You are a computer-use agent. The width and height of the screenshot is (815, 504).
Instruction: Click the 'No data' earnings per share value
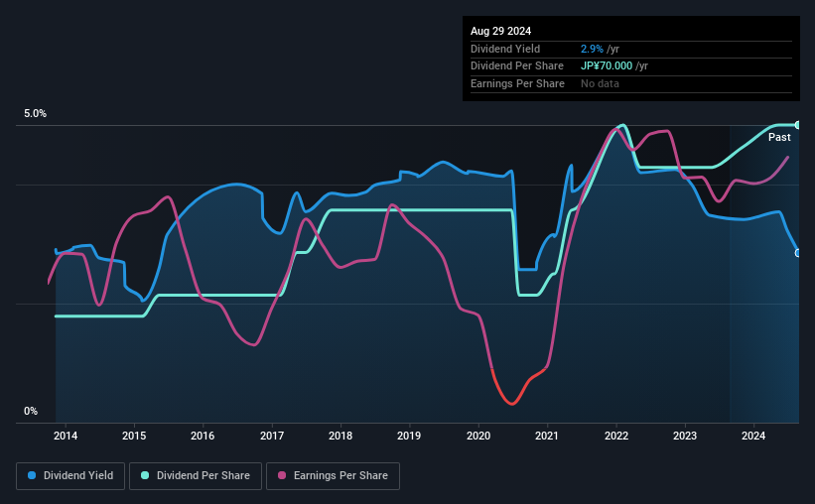[x=600, y=84]
